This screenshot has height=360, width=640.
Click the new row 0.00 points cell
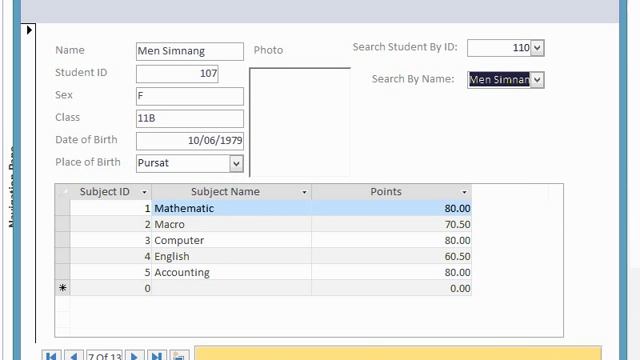[x=391, y=288]
